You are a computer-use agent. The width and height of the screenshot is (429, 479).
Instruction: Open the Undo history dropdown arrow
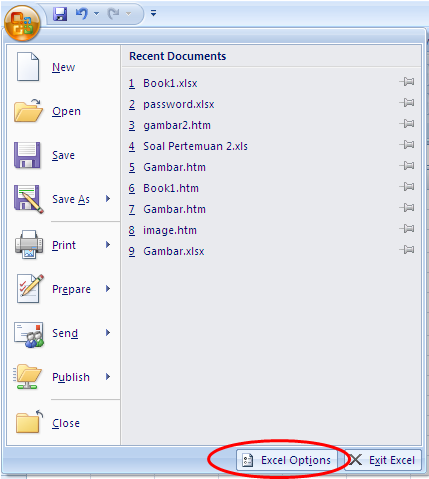click(97, 14)
